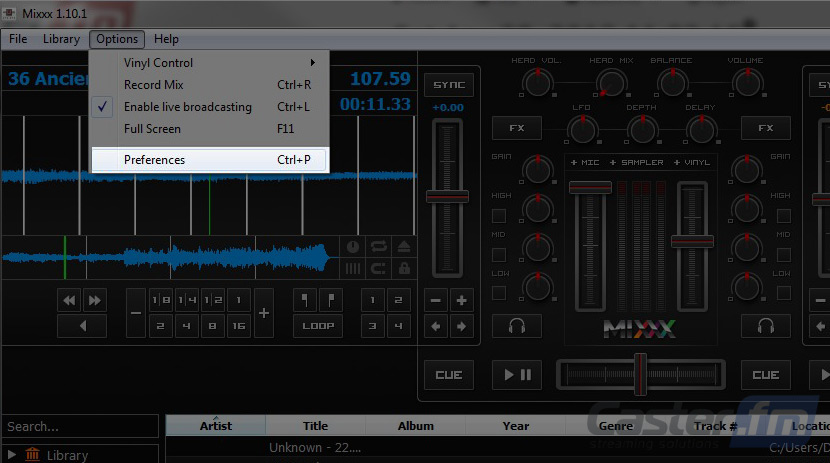The width and height of the screenshot is (830, 463).
Task: Click the loop halve minus button
Action: pos(136,313)
